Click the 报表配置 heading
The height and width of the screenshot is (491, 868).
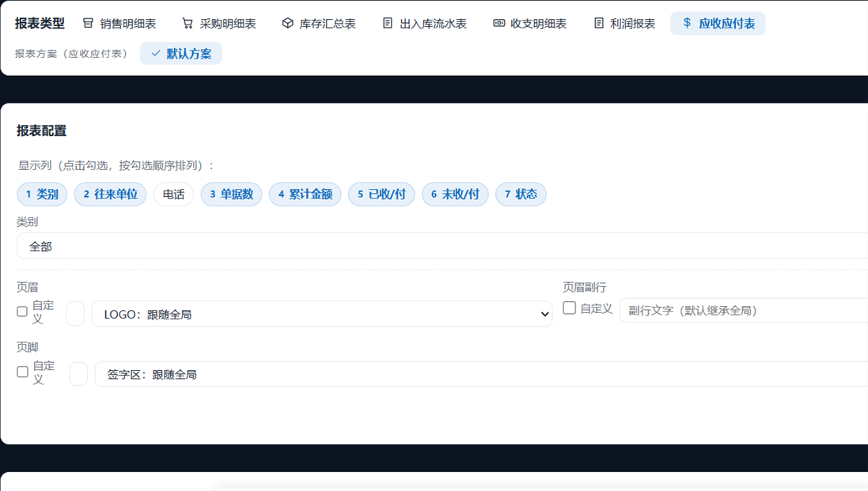(41, 130)
